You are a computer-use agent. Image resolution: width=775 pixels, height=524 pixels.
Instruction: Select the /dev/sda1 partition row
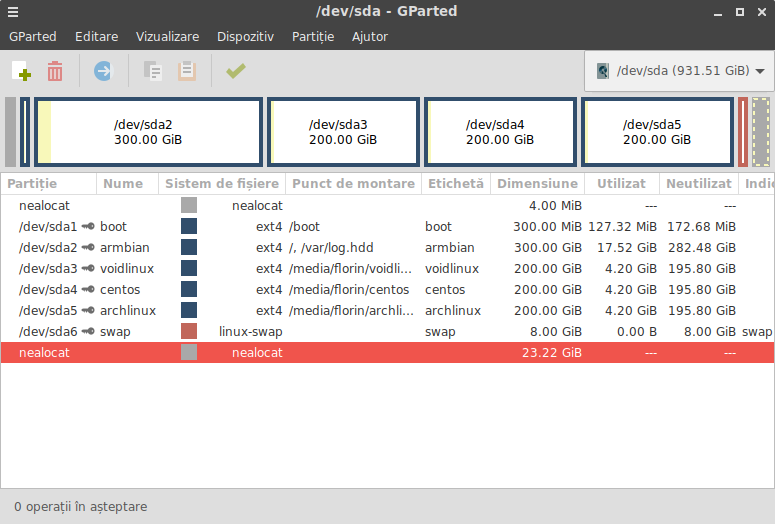[387, 226]
